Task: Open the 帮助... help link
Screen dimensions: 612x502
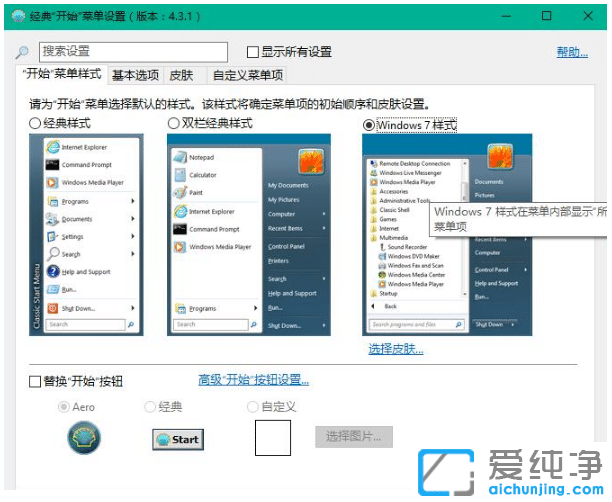Action: coord(572,52)
